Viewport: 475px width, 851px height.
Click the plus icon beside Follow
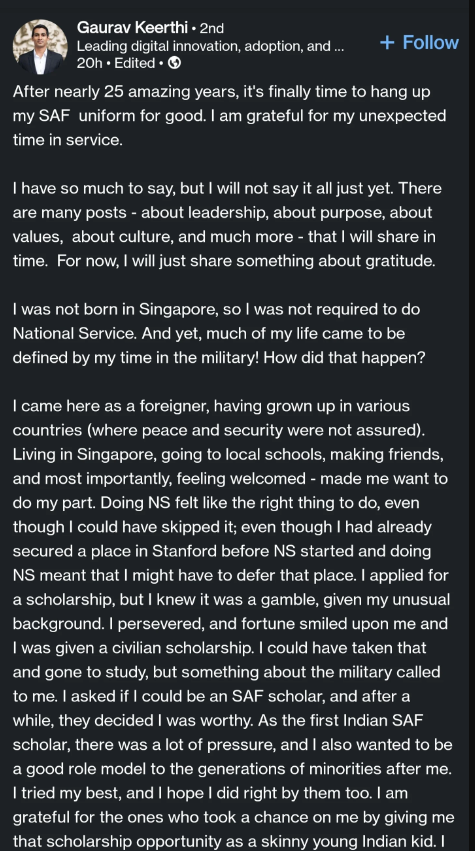pyautogui.click(x=387, y=42)
